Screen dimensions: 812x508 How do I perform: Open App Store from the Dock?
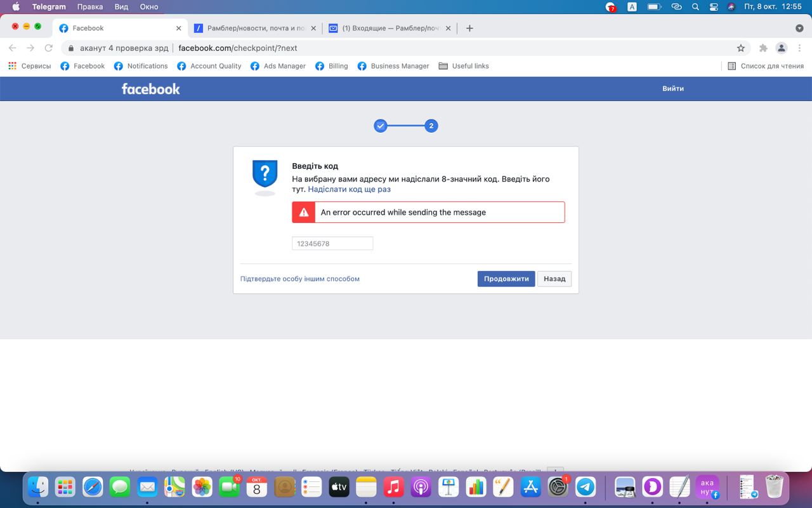[x=530, y=487]
